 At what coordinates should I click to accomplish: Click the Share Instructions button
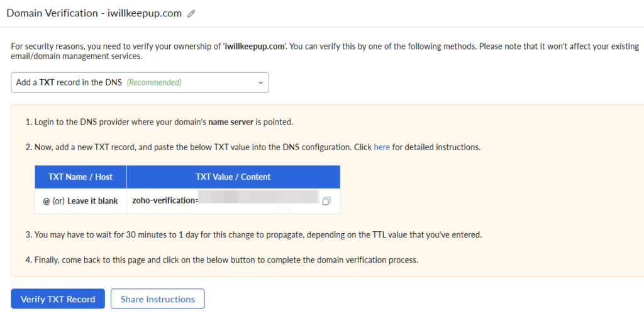pos(157,299)
